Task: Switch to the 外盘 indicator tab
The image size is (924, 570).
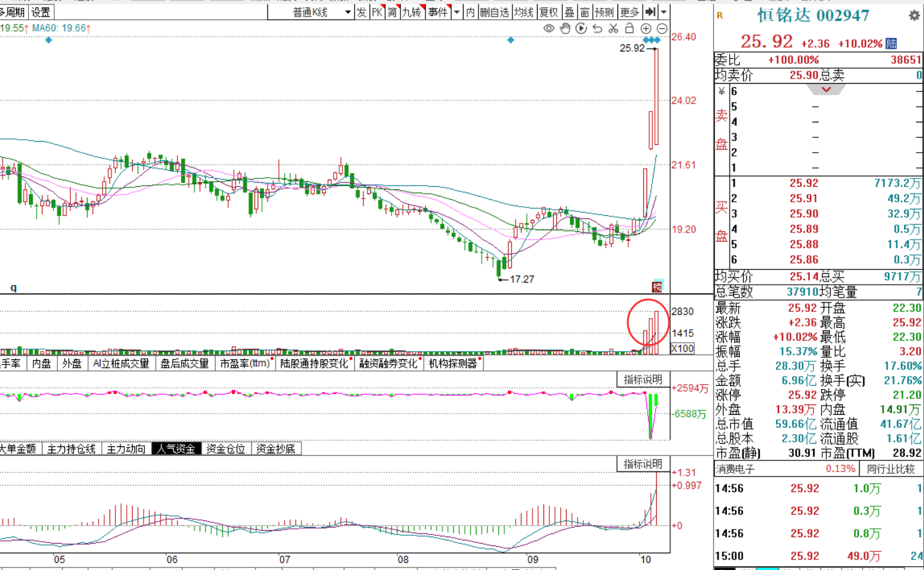Action: pyautogui.click(x=71, y=363)
